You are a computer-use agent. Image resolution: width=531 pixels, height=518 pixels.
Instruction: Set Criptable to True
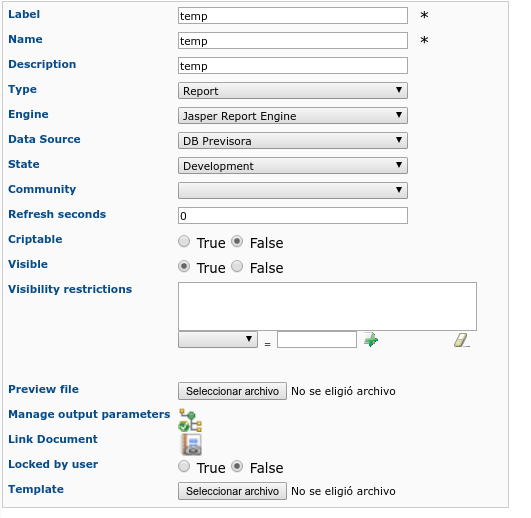(184, 241)
